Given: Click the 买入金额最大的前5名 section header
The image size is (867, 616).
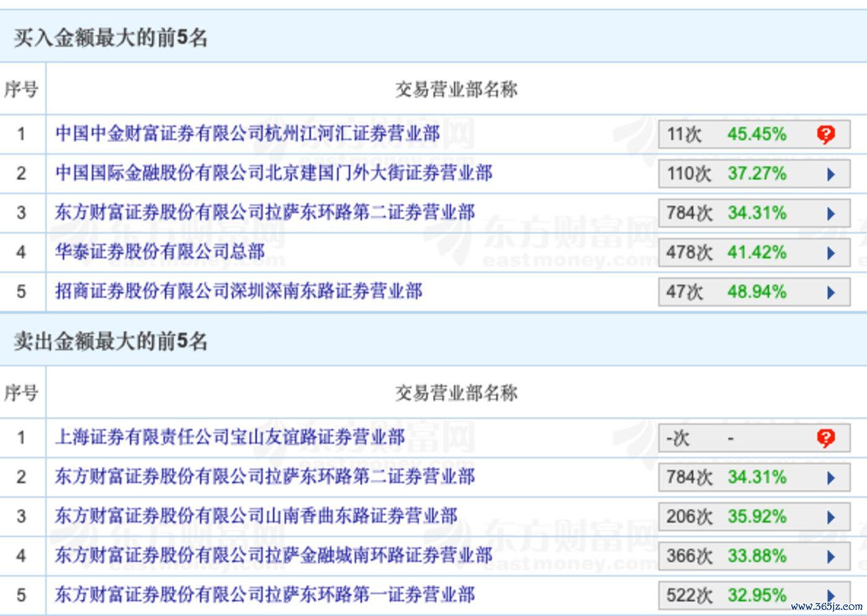Looking at the screenshot, I should pos(110,38).
